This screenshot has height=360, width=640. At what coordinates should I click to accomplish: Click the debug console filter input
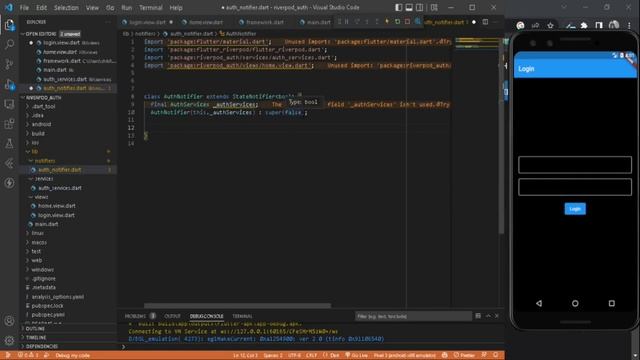click(x=413, y=316)
